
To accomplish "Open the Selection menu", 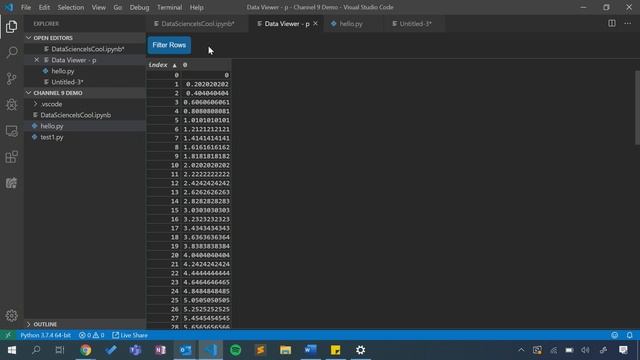I will (71, 7).
